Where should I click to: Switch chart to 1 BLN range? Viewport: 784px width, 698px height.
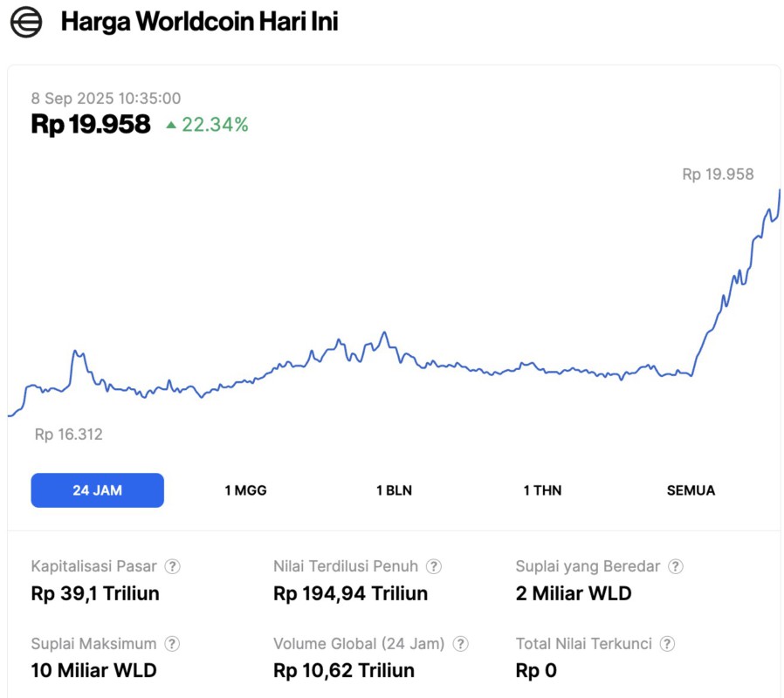394,490
